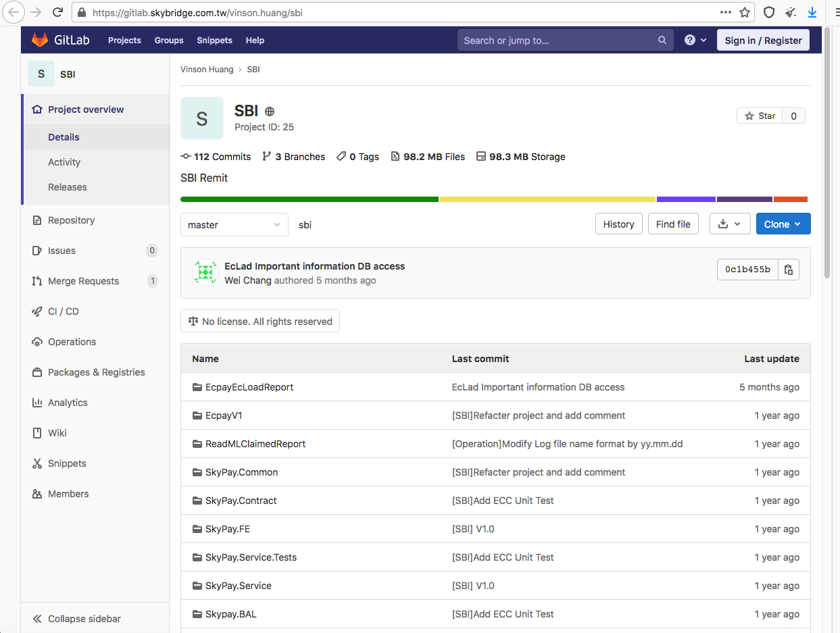This screenshot has width=840, height=633.
Task: Click the EcpayEcLoadReport folder icon
Action: [x=197, y=387]
